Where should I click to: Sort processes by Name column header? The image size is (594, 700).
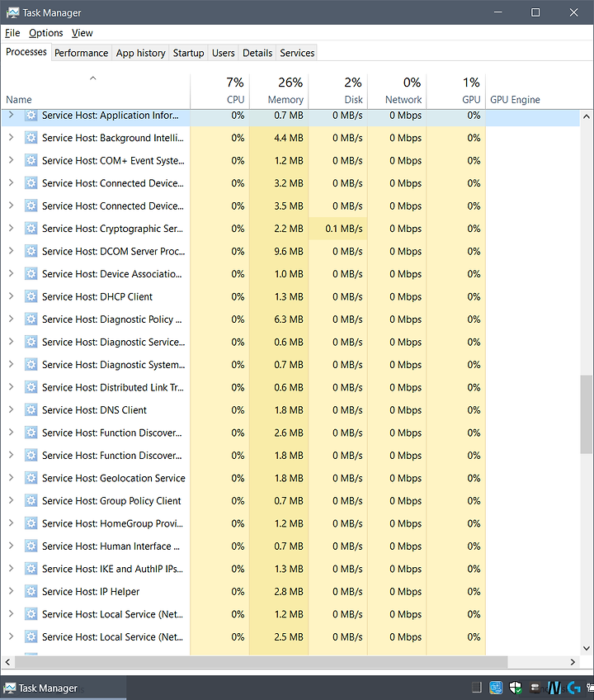pos(95,91)
